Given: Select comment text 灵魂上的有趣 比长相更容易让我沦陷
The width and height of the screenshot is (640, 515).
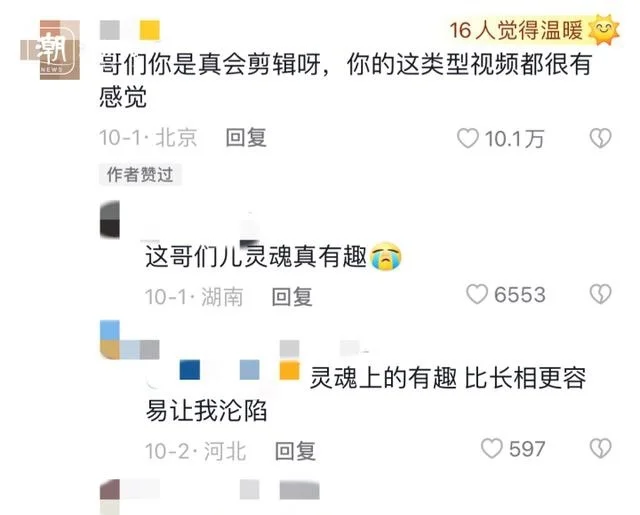Looking at the screenshot, I should tap(366, 394).
